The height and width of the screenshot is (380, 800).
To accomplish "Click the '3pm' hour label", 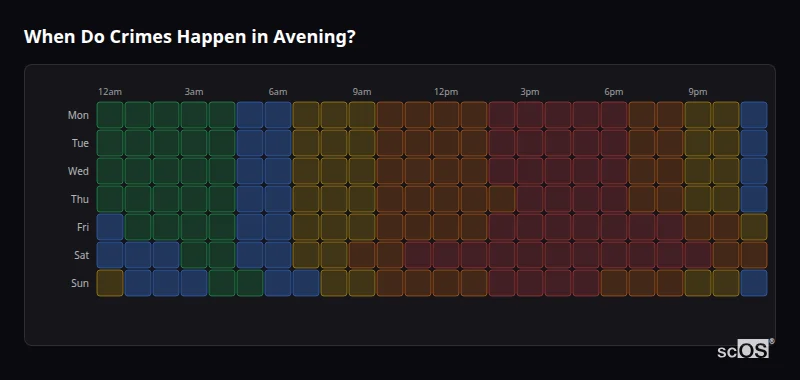I will point(530,92).
